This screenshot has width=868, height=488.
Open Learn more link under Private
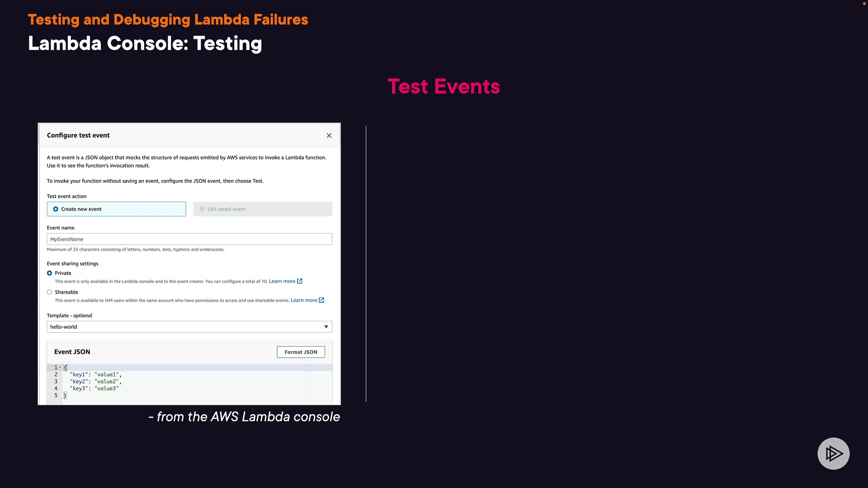point(282,281)
